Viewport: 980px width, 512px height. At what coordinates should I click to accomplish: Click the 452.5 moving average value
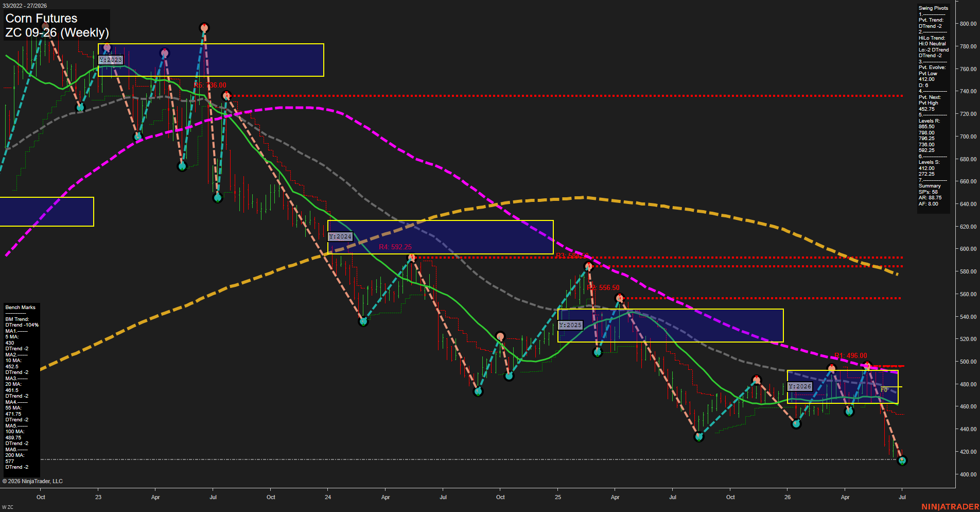[x=12, y=367]
